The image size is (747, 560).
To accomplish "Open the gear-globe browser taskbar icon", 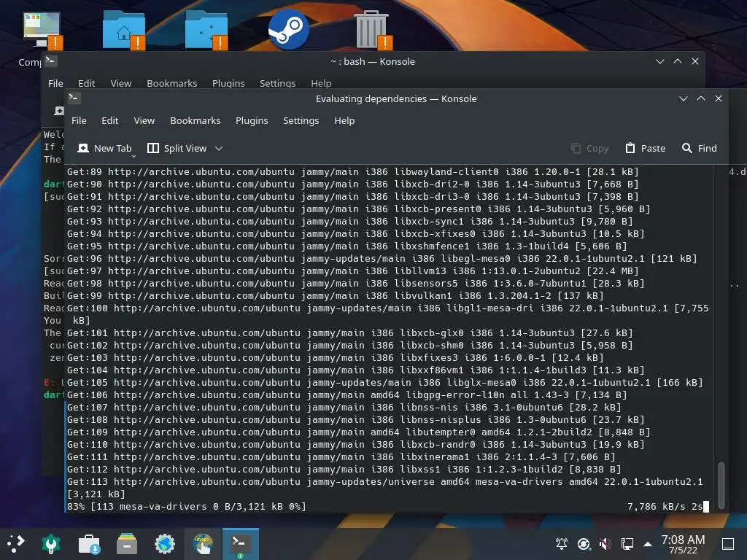I will (165, 544).
